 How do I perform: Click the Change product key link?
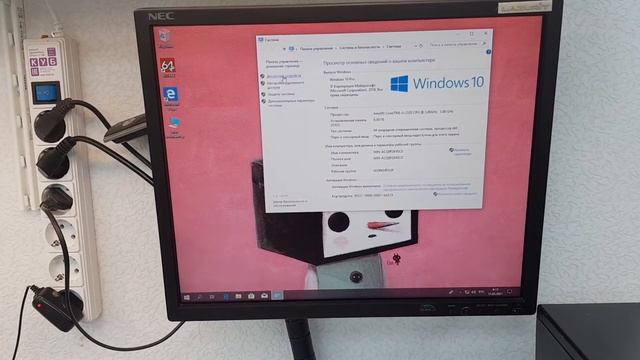coord(458,194)
